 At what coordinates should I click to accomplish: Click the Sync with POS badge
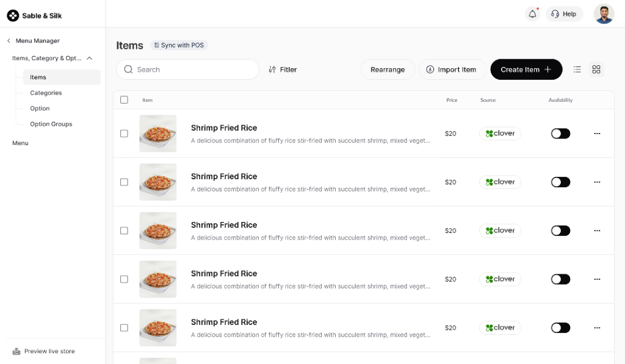coord(179,45)
